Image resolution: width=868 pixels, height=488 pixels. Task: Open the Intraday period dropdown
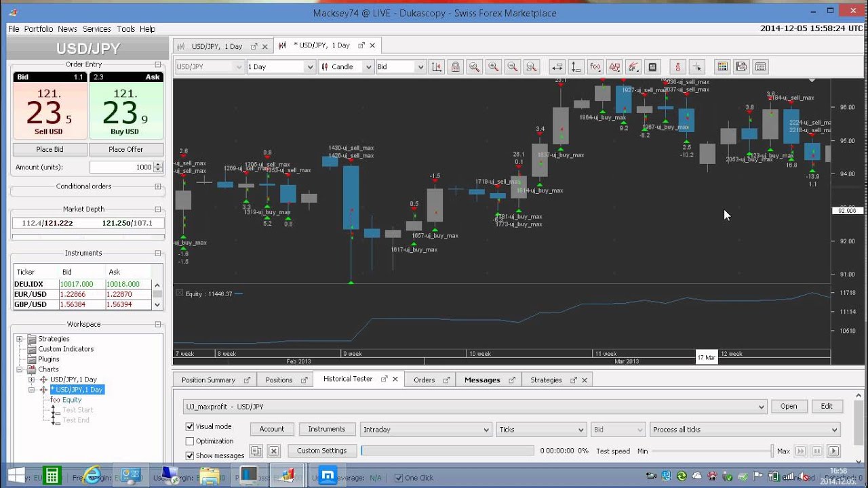tap(425, 430)
